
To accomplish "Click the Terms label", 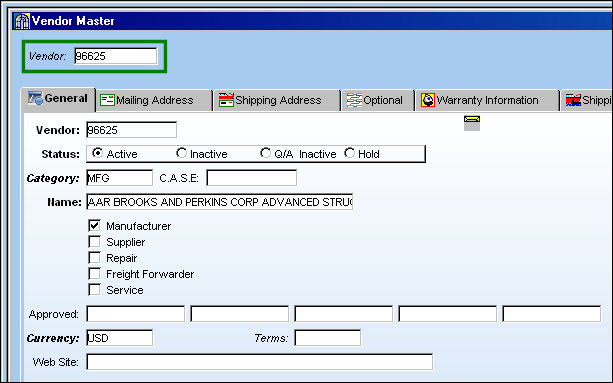I will tap(271, 338).
